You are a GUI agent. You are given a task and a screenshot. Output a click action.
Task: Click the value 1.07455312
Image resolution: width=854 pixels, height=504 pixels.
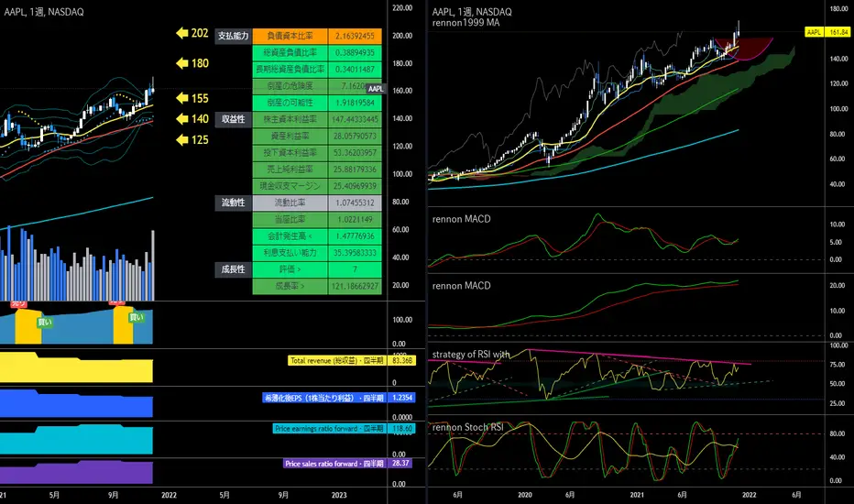click(355, 203)
